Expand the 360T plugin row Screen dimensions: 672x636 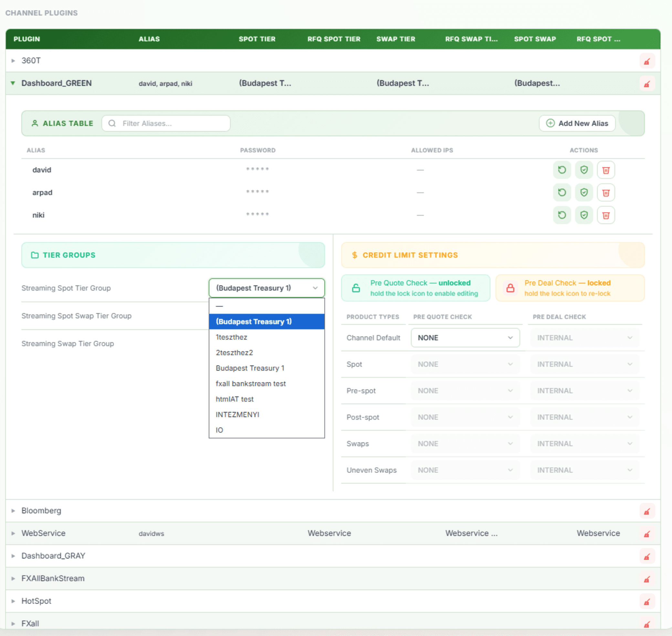pos(13,61)
